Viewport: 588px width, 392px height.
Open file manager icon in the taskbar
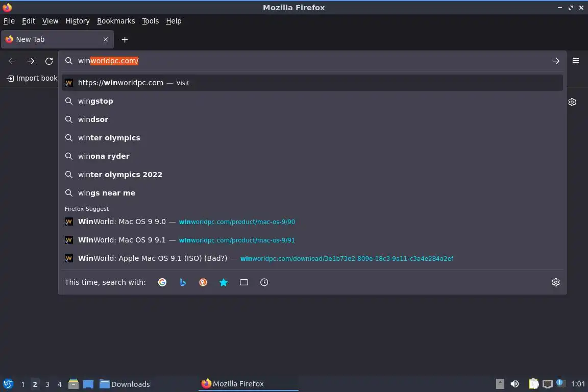click(x=73, y=384)
